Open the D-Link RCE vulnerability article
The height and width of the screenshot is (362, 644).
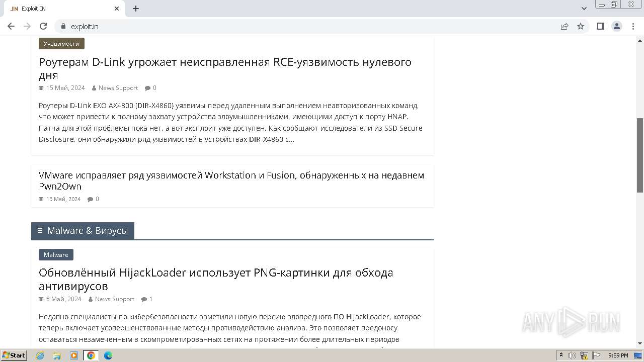(225, 68)
